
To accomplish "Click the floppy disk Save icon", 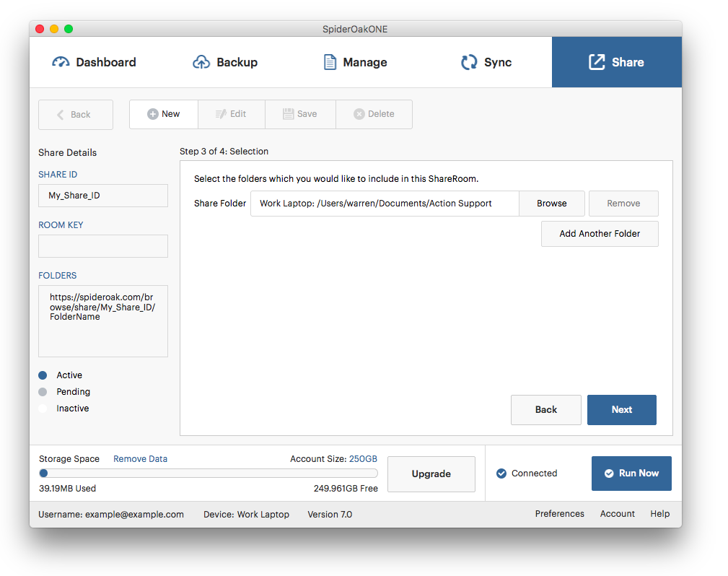I will 289,114.
